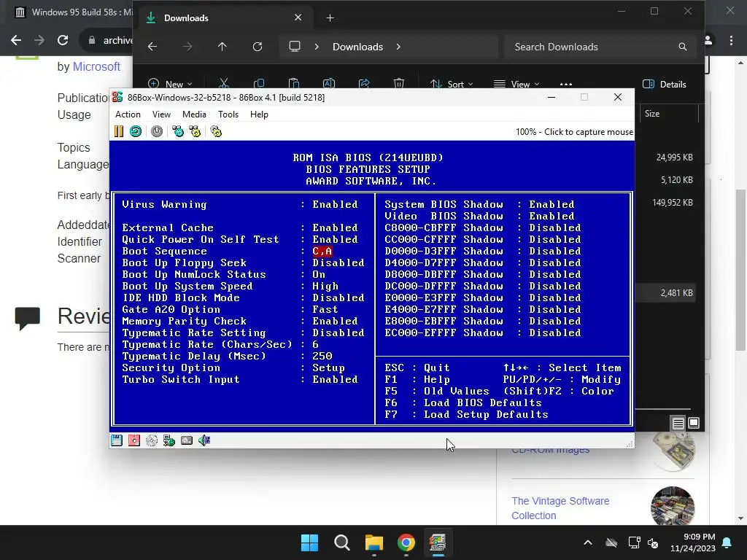Refresh the Downloads folder

point(258,47)
